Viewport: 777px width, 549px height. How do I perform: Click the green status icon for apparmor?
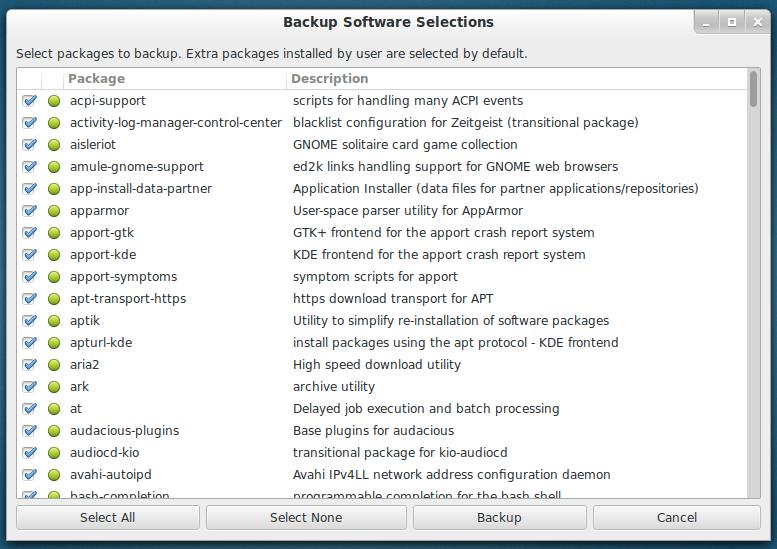[x=54, y=211]
